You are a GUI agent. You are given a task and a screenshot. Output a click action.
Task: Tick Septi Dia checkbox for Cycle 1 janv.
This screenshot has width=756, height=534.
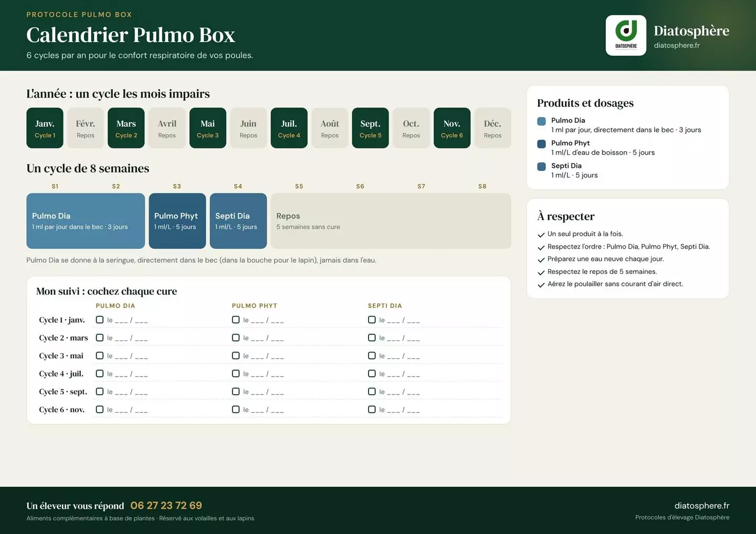coord(372,319)
